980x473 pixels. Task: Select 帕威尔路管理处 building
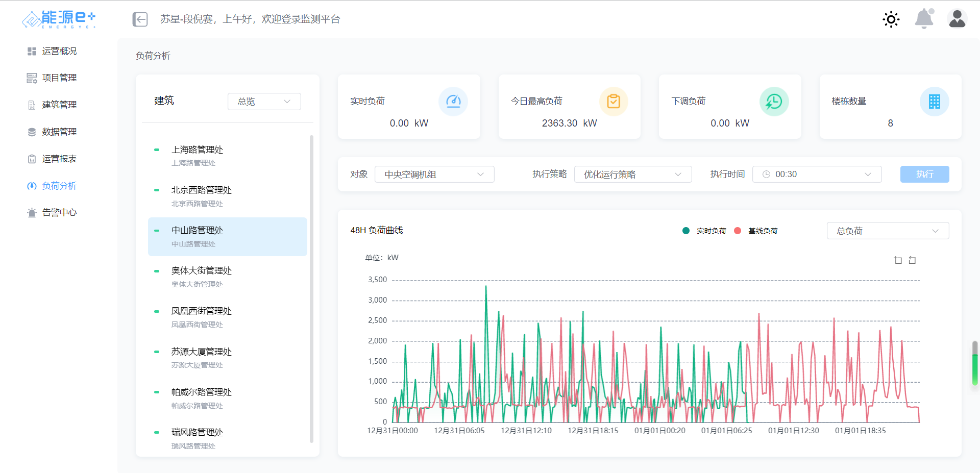click(228, 399)
